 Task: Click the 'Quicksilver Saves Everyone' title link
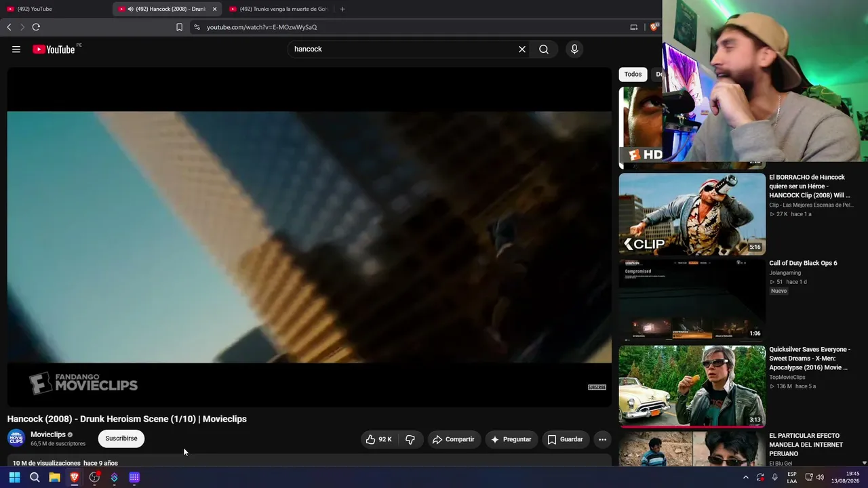[x=810, y=359]
